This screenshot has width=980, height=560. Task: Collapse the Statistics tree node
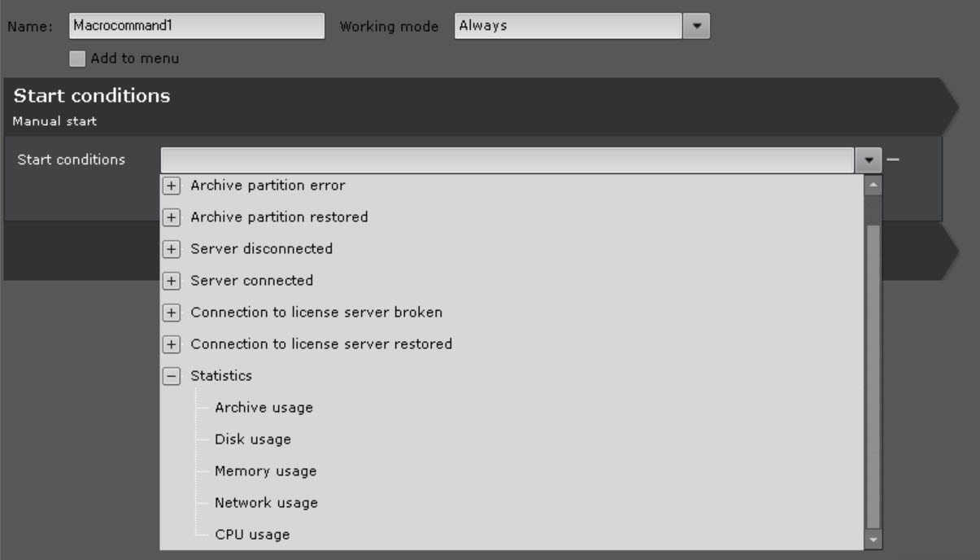[x=171, y=377]
